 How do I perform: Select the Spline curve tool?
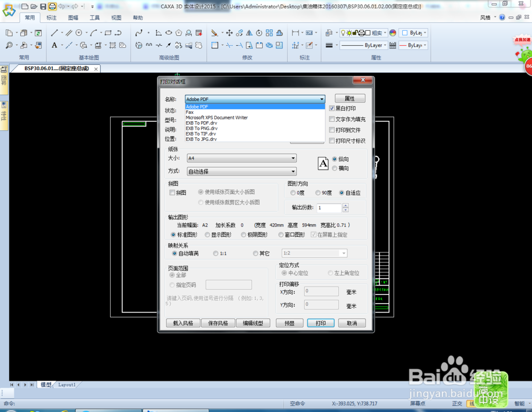pyautogui.click(x=138, y=33)
